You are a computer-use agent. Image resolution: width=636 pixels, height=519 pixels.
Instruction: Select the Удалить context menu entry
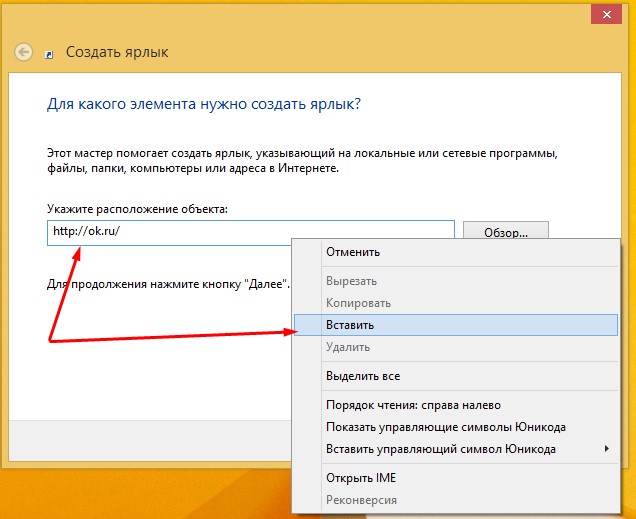[347, 347]
